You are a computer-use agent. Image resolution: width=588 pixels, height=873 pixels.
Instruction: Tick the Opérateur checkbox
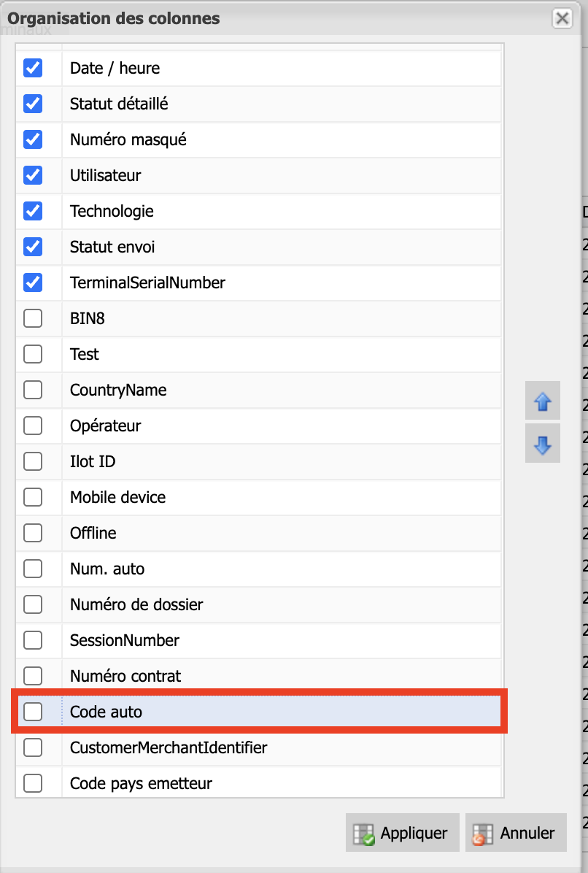pos(33,426)
